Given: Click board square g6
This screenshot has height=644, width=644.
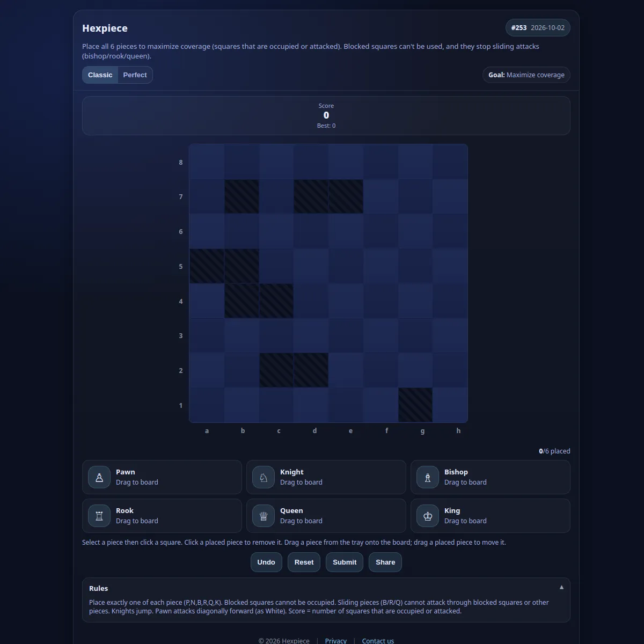Looking at the screenshot, I should (415, 231).
